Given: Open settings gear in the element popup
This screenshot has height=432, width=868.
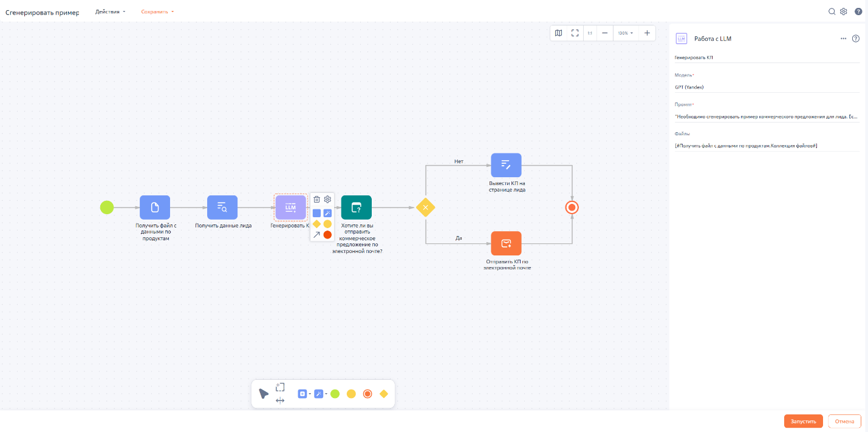Looking at the screenshot, I should 327,199.
